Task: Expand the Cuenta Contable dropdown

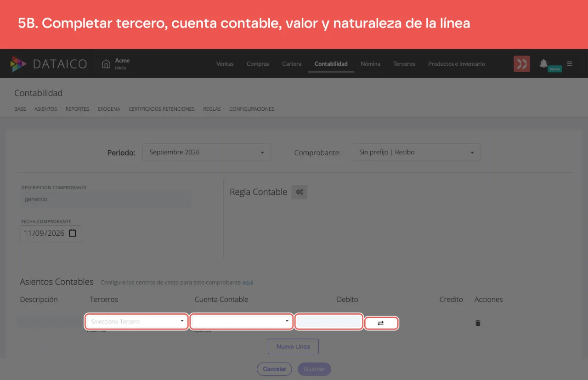Action: 242,321
